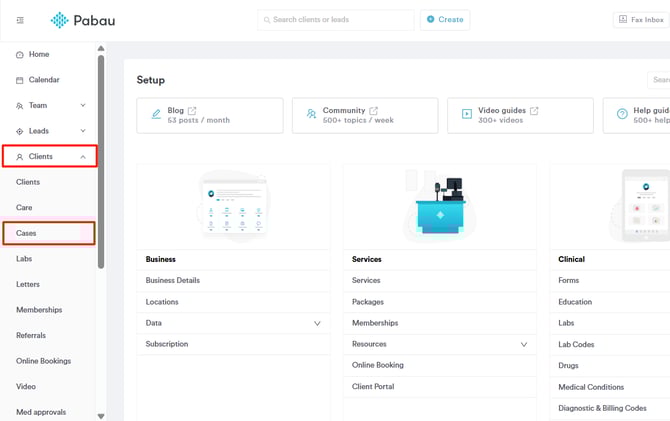
Task: Collapse the Clients sidebar section
Action: point(83,157)
